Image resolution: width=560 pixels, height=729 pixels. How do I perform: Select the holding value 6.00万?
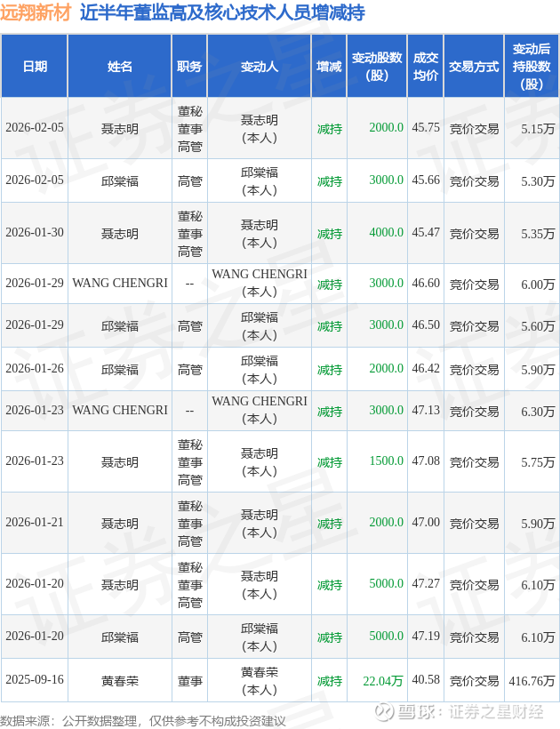[538, 284]
